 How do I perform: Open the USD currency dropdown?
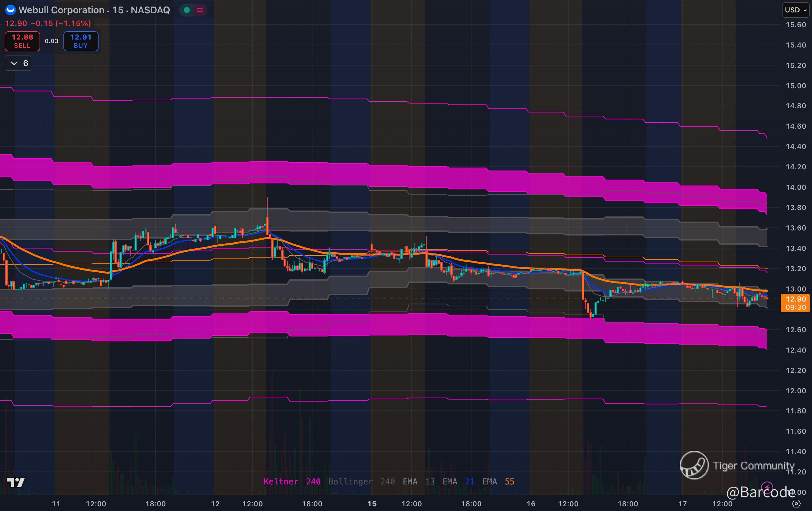(795, 10)
